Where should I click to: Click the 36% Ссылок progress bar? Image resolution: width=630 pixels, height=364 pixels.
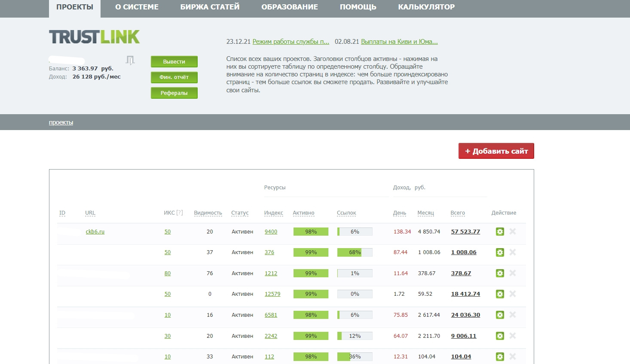point(355,357)
